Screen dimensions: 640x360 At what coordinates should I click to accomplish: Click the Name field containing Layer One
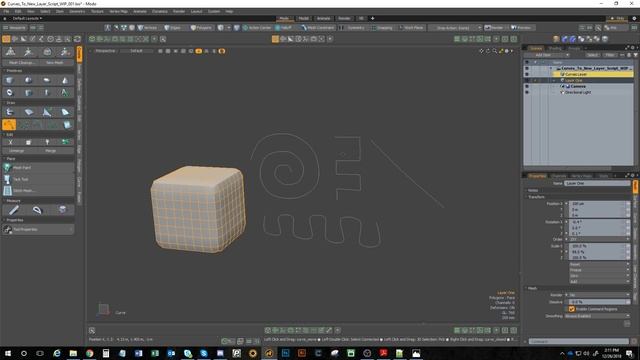pyautogui.click(x=598, y=184)
